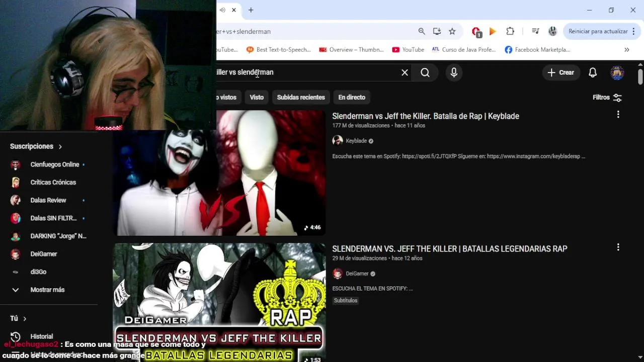The height and width of the screenshot is (362, 644).
Task: Close the current browser tab
Action: click(x=234, y=10)
